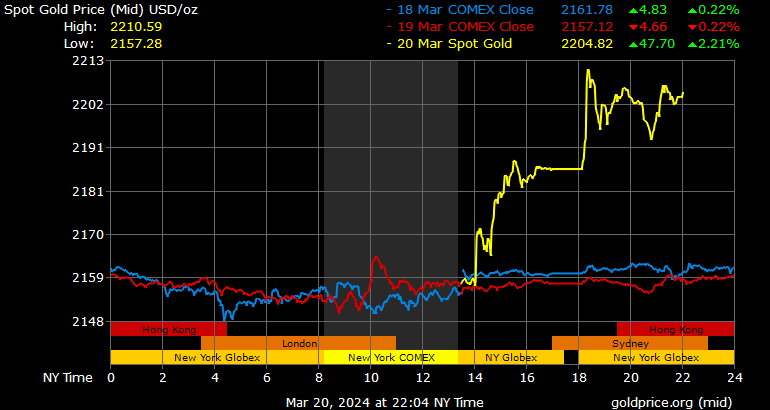Click the yellow dash before 20 Mar Spot Gold
The width and height of the screenshot is (770, 410).
pyautogui.click(x=389, y=44)
